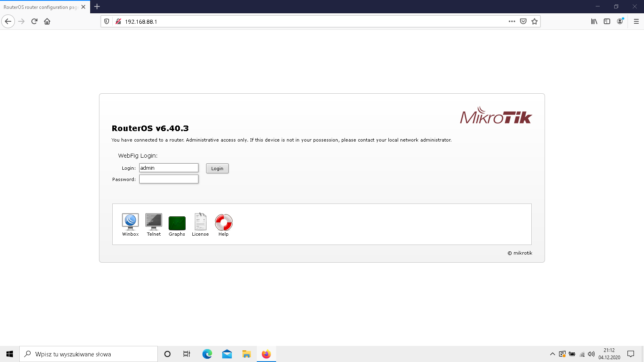
Task: Toggle the sidebar view icon
Action: pos(607,21)
